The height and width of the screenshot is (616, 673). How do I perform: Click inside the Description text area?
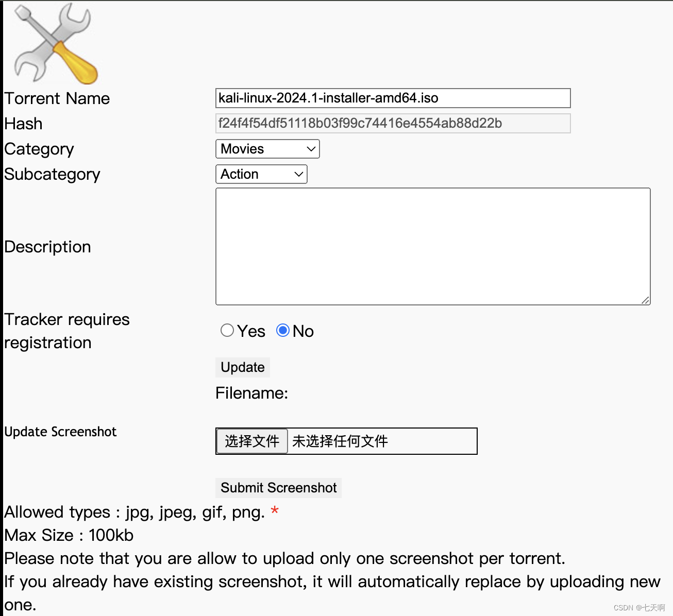(433, 247)
